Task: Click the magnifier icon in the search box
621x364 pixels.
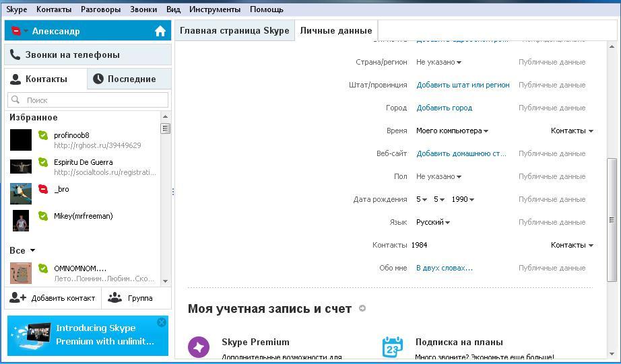Action: 15,100
